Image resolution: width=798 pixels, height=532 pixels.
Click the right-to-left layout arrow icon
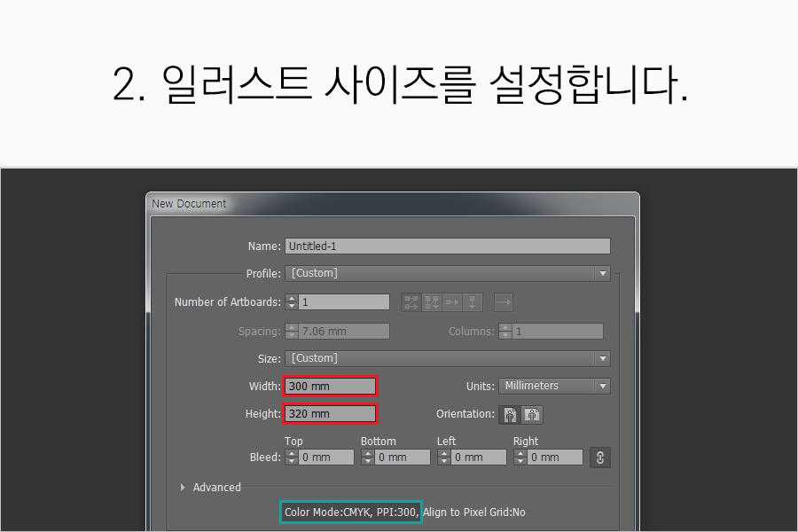click(504, 302)
